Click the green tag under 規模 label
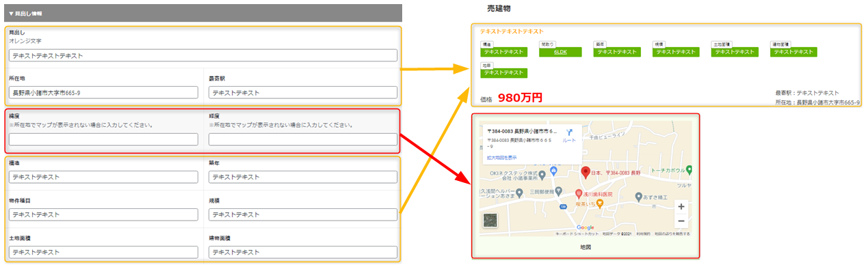 pyautogui.click(x=676, y=52)
